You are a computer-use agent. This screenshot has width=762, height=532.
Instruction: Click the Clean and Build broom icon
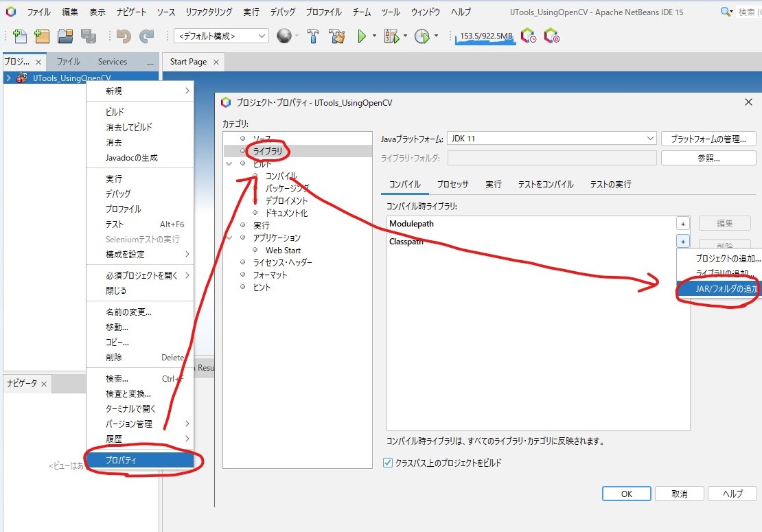(337, 36)
